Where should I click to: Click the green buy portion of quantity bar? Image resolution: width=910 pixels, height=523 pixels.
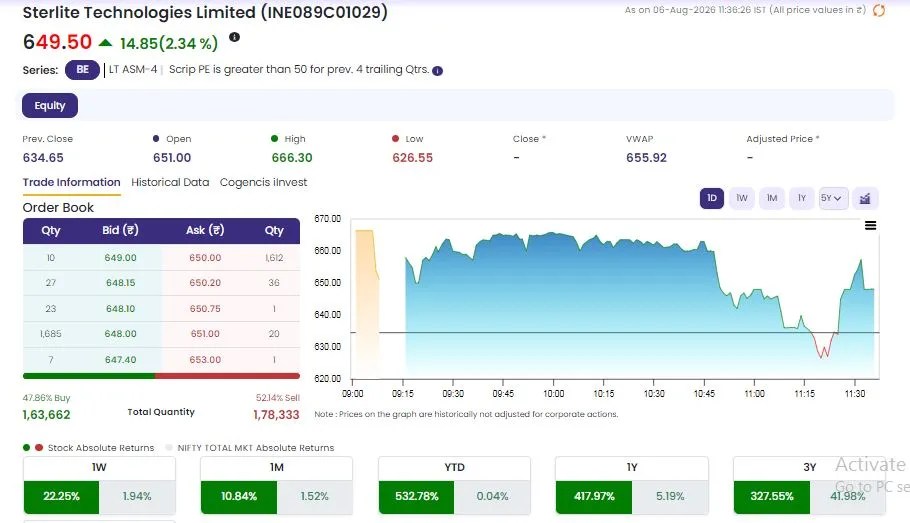(x=89, y=376)
